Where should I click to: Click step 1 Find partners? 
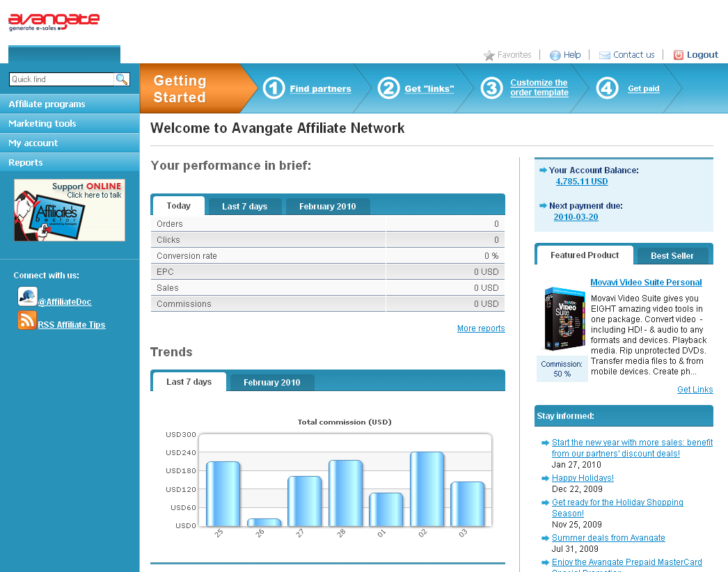[320, 89]
